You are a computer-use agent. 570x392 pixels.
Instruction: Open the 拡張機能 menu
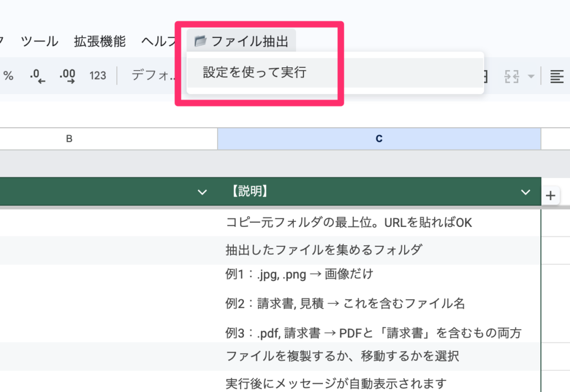(x=100, y=41)
